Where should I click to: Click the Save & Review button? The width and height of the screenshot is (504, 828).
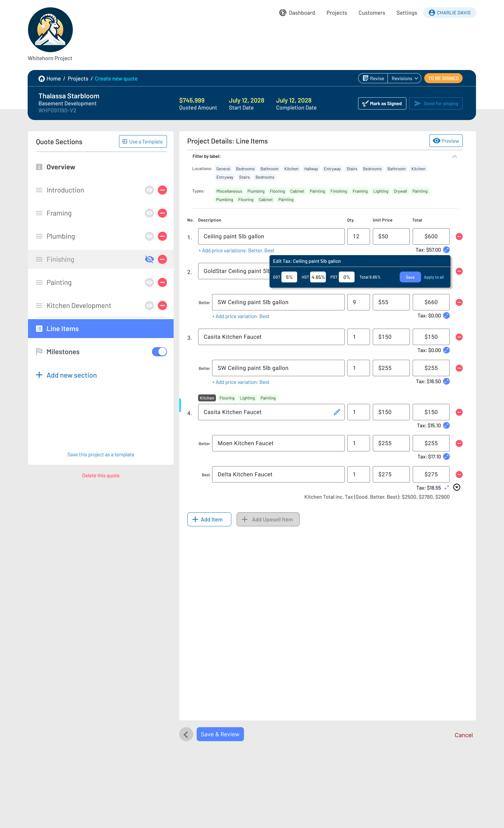point(220,734)
